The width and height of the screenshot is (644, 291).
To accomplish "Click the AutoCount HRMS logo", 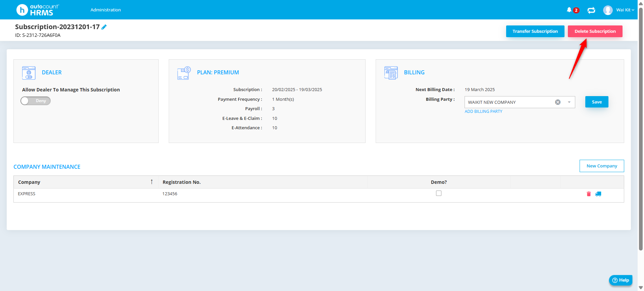I will 38,10.
